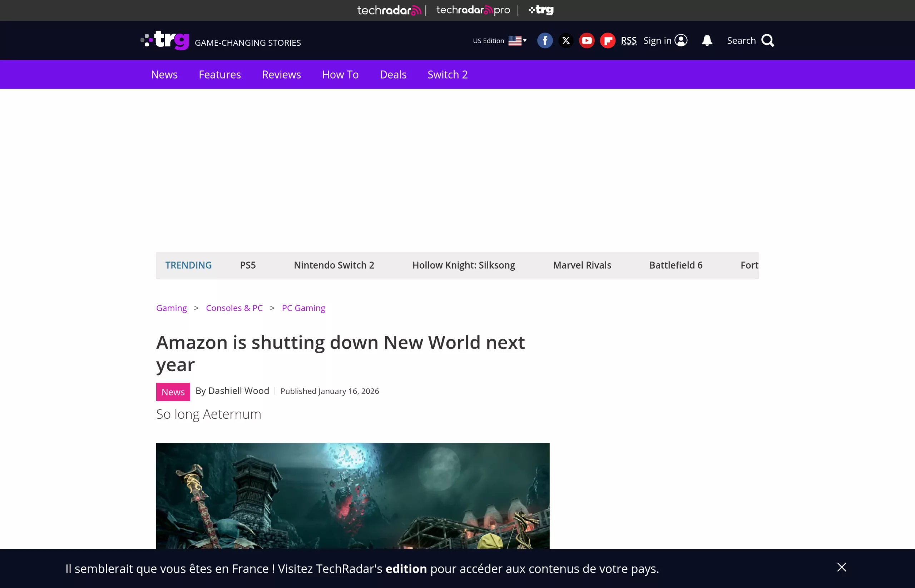Open the Reviews nav tab
Viewport: 915px width, 588px height.
(282, 74)
